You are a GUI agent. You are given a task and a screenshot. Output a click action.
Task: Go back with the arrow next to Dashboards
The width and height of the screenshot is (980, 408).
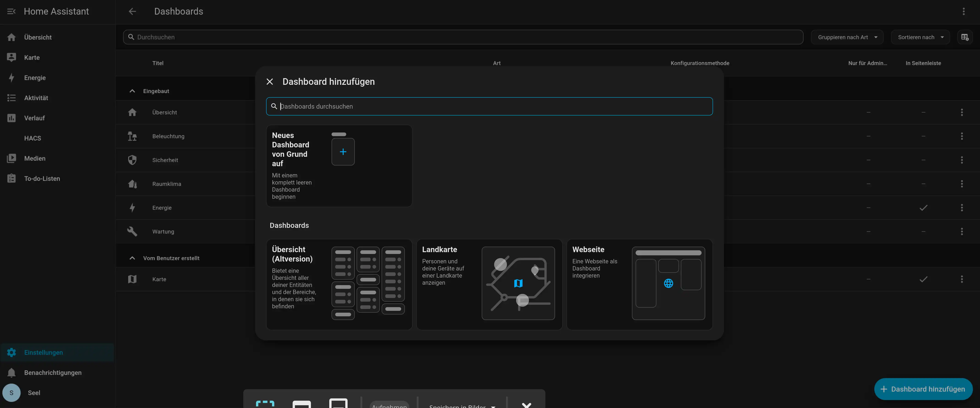pyautogui.click(x=132, y=11)
